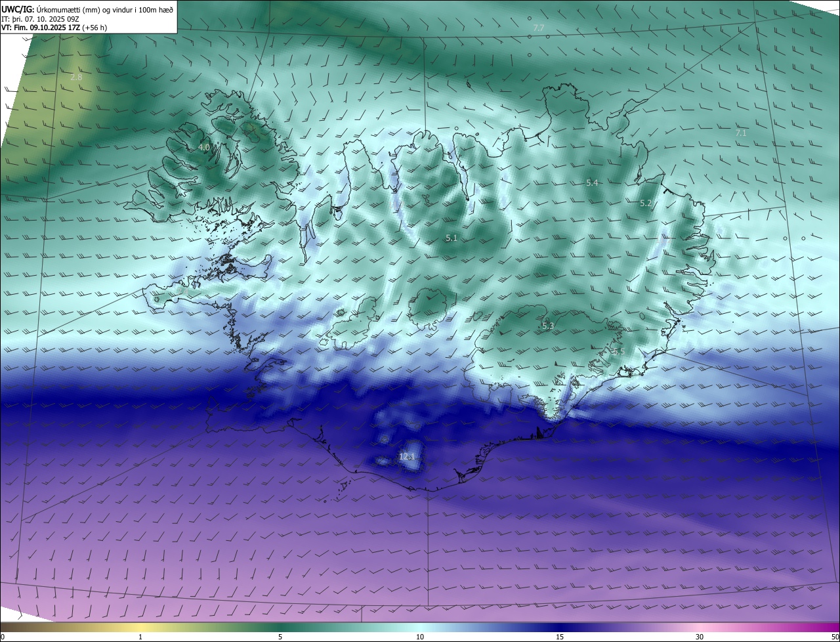Click the initialization time 'IT: þri. 07. 10. 2025 09Z'
840x642 pixels.
pos(41,19)
